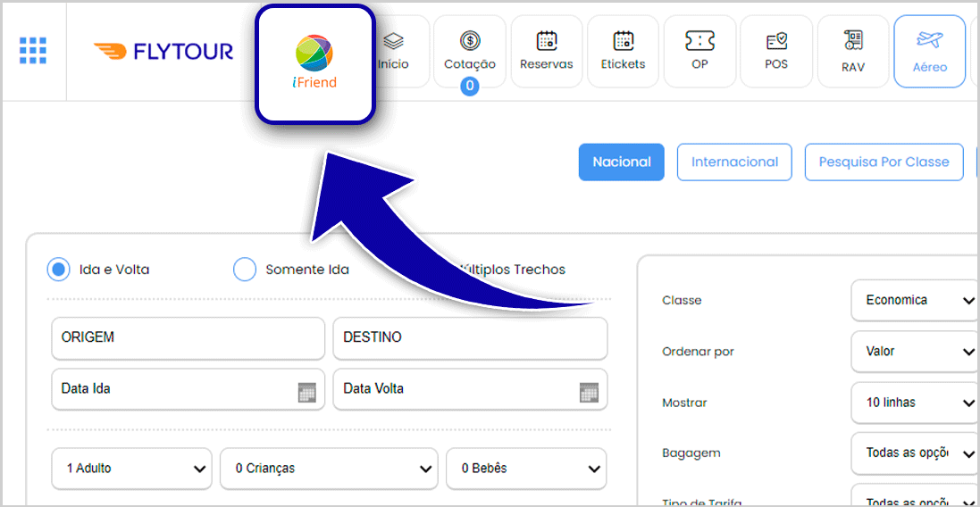The image size is (980, 507).
Task: Expand the 0 Crianças dropdown
Action: pos(330,469)
